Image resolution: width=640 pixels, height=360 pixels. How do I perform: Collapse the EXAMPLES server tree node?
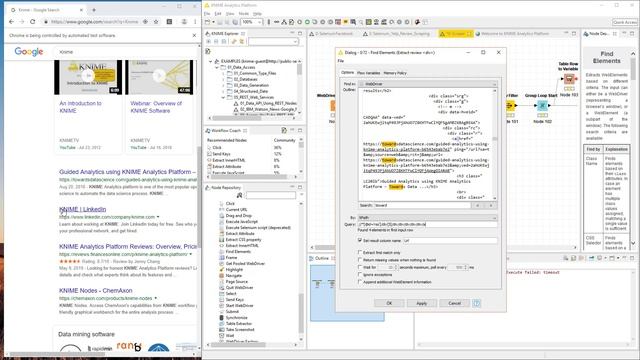pos(211,61)
